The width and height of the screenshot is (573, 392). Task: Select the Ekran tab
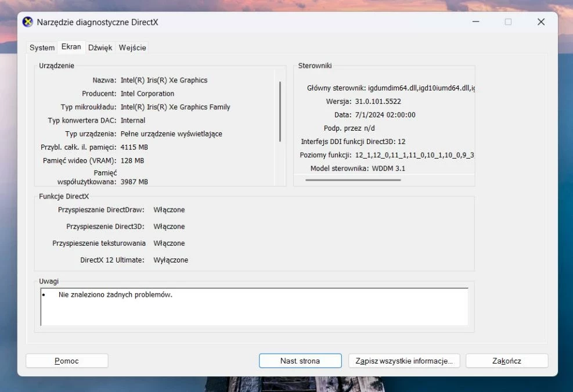coord(71,47)
